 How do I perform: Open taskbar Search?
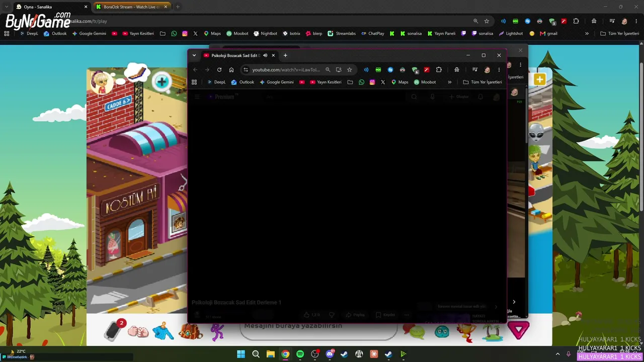tap(256, 354)
